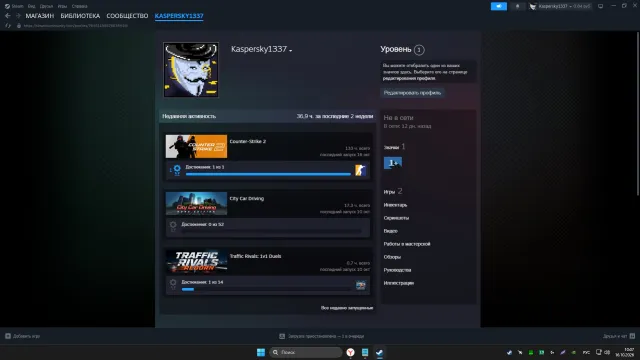Select the KASPERSKY1337 profile tab
Viewport: 640px width, 360px height.
tap(179, 16)
